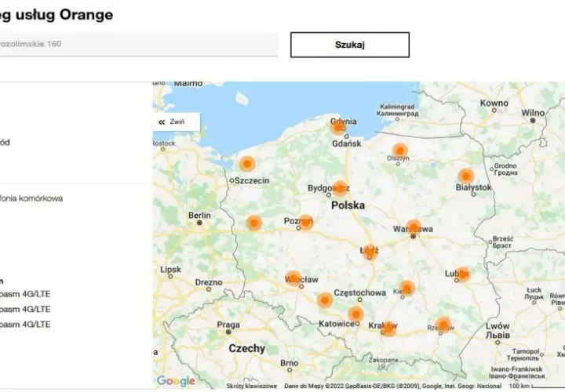Click the Czechy country label
The image size is (565, 392).
click(247, 348)
